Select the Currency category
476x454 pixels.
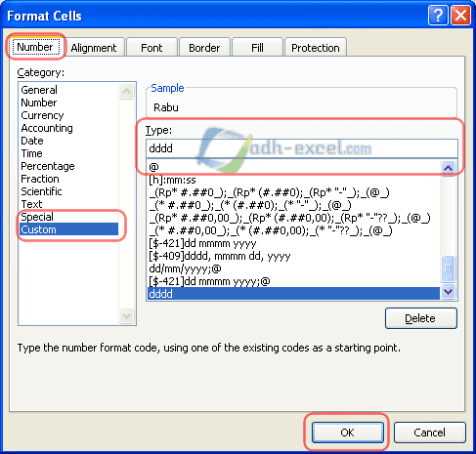pyautogui.click(x=42, y=115)
